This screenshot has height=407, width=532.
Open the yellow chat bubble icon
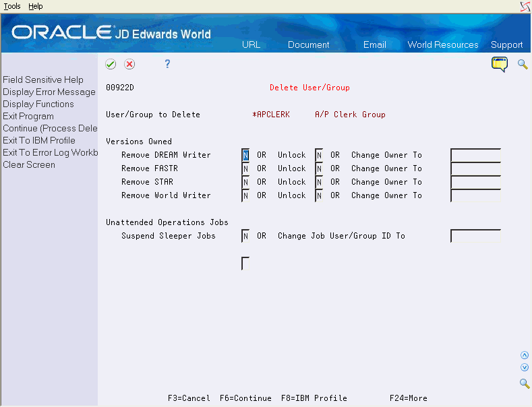[500, 64]
